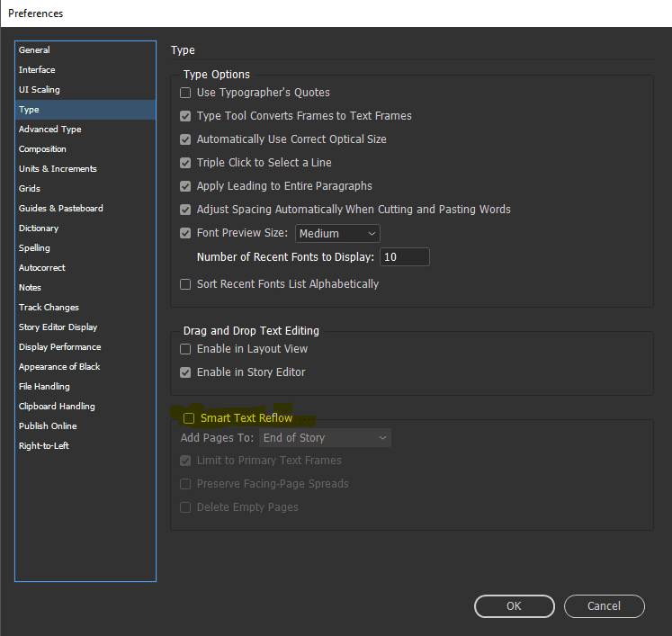Toggle Automatically Use Correct Optical Size
This screenshot has height=636, width=672.
click(185, 139)
